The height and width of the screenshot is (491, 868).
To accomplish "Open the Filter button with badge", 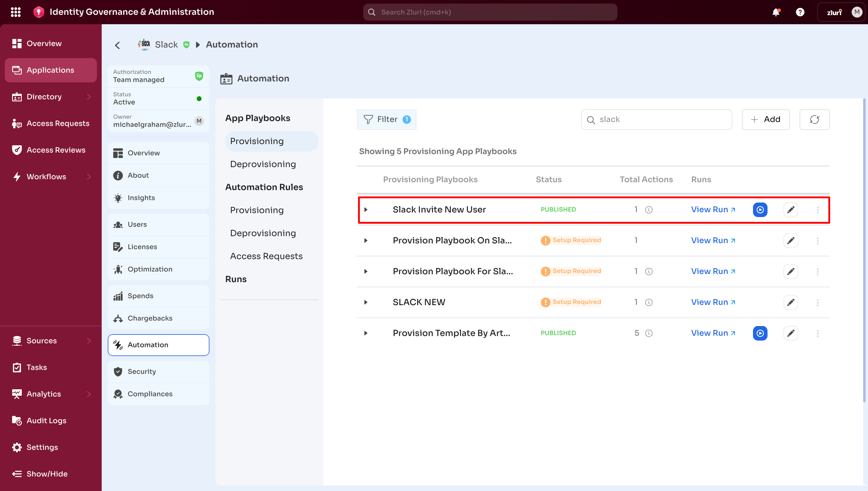I will click(x=386, y=119).
